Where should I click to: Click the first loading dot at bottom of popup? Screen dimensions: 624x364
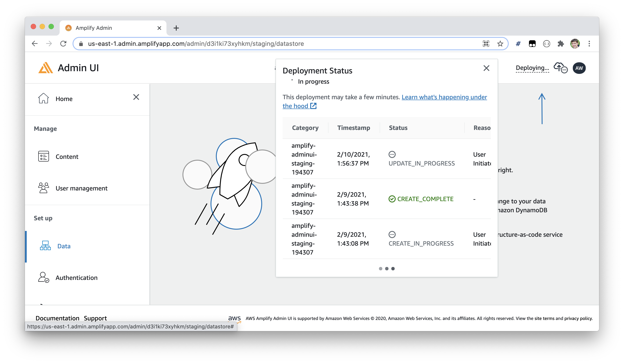pyautogui.click(x=381, y=269)
